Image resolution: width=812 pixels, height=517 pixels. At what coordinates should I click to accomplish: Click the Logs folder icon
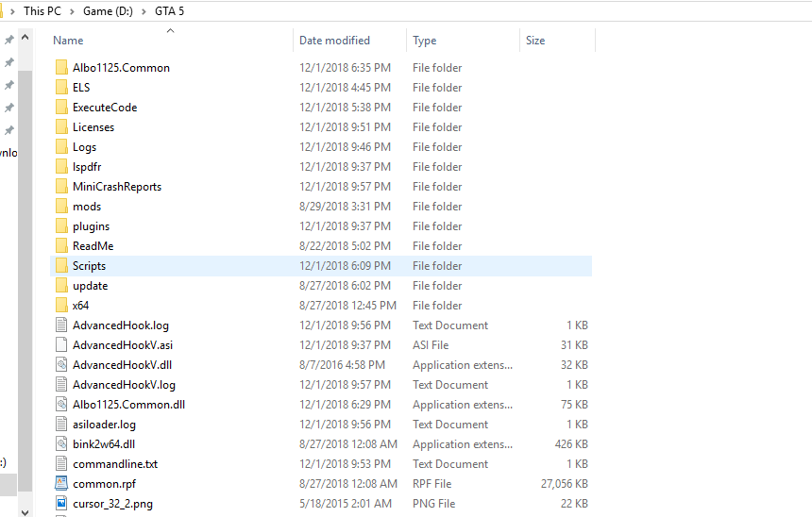tap(61, 146)
